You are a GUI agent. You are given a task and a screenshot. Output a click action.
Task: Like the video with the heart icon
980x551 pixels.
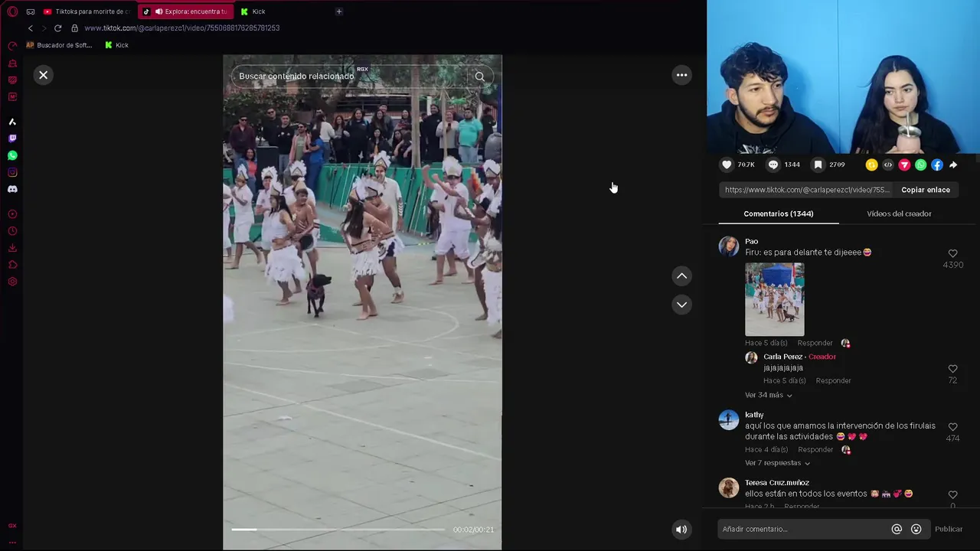coord(727,165)
